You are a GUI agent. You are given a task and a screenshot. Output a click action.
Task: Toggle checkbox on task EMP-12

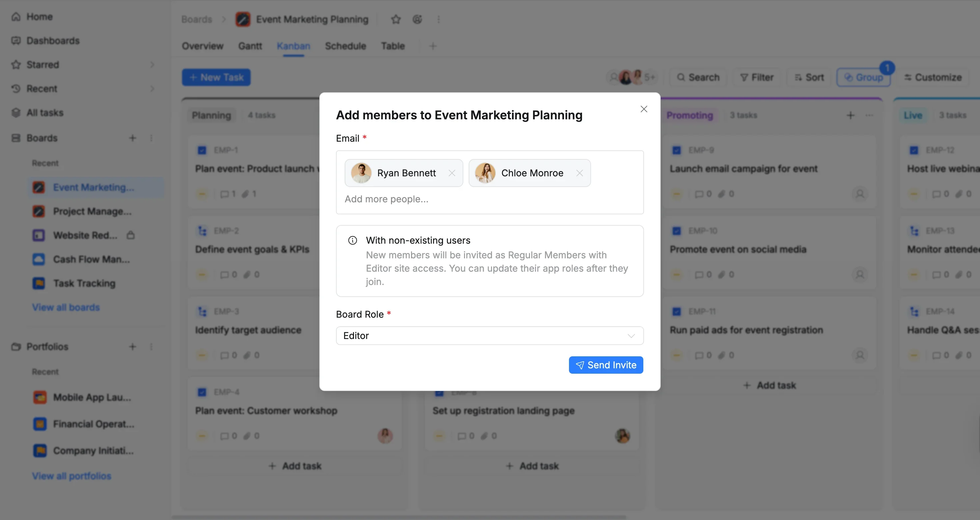point(914,150)
